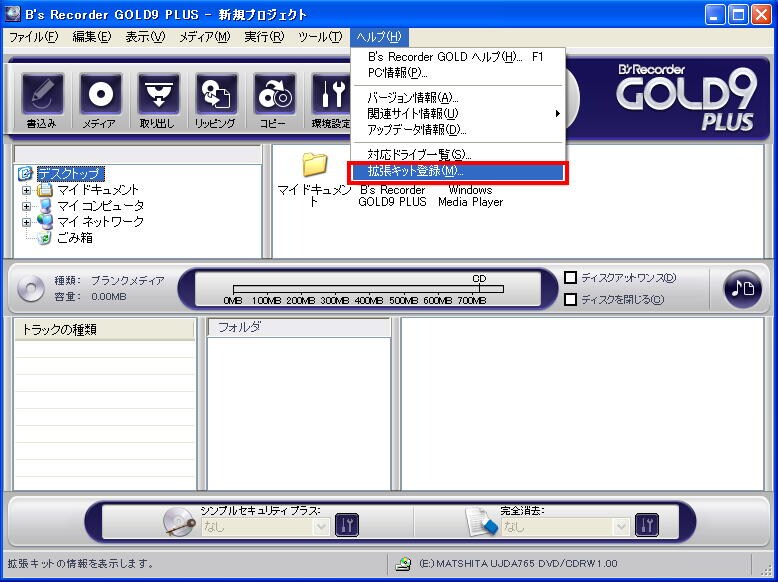Click the application icon in title bar

[12, 14]
